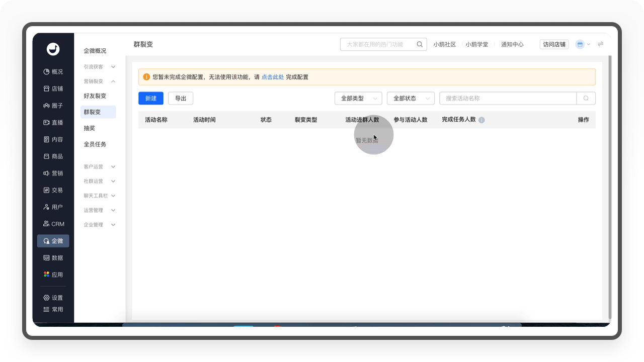Open the 商品 products section

coord(53,156)
